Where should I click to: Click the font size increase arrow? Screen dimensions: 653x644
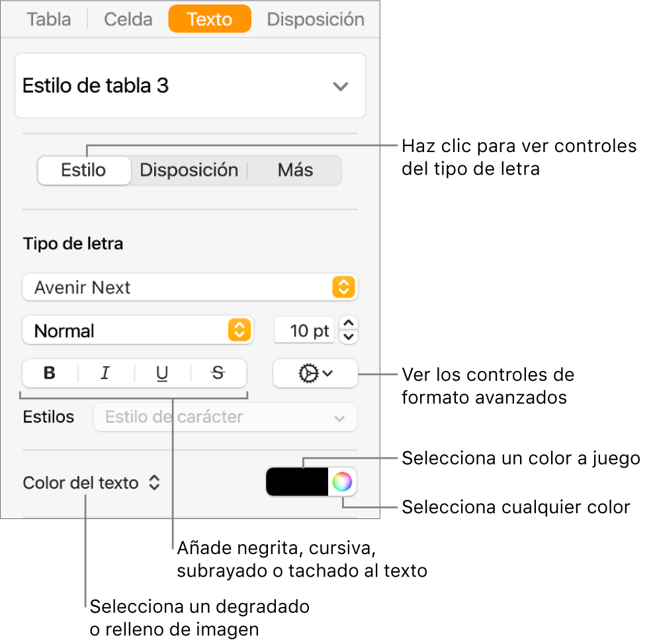click(349, 325)
